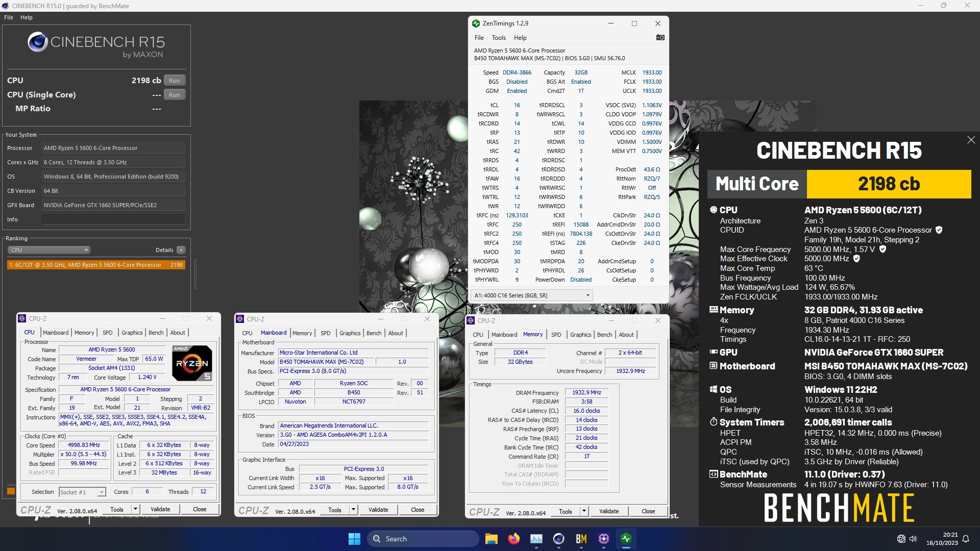This screenshot has width=980, height=551.
Task: Click the Ryzen 5 logo in CPU-Z
Action: click(192, 363)
